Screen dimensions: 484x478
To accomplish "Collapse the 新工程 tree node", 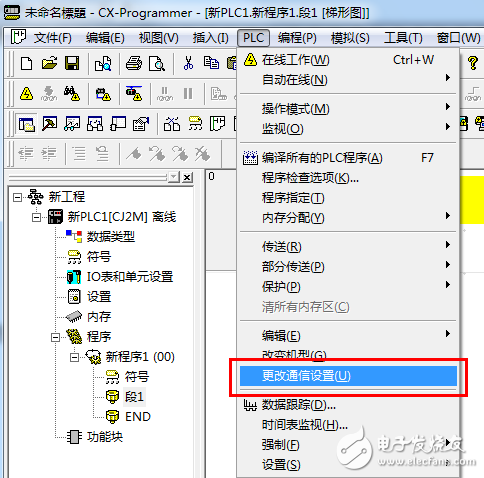I will coord(17,197).
